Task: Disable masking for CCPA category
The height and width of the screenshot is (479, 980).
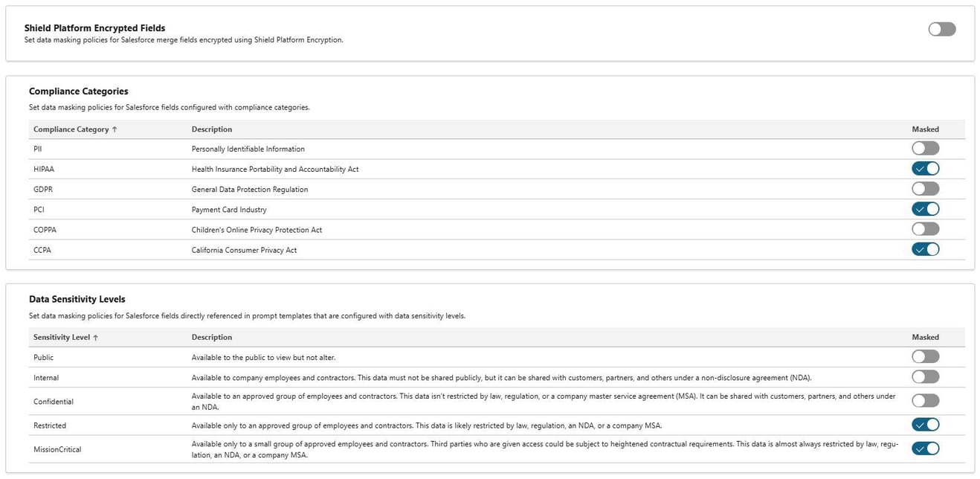Action: pos(925,248)
